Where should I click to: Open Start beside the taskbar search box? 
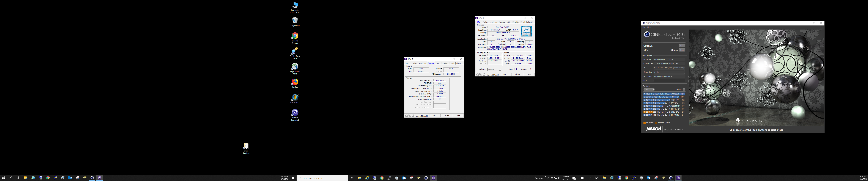(293, 178)
